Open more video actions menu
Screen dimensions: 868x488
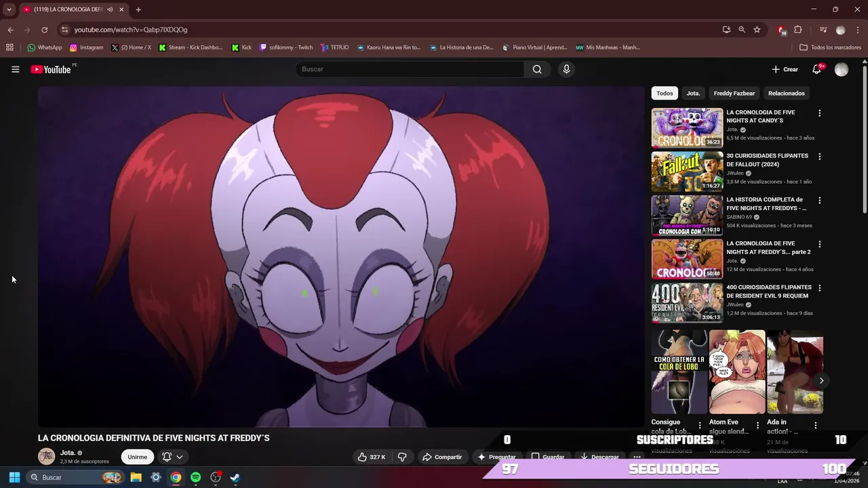(636, 457)
